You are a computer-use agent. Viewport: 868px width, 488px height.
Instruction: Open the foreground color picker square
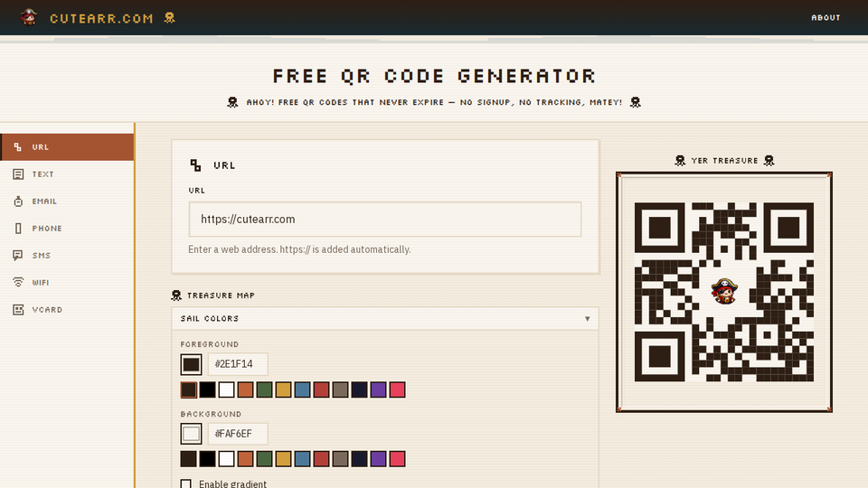point(191,364)
